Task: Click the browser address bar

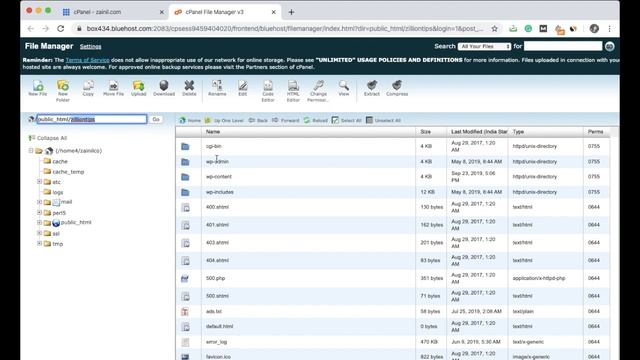Action: (284, 29)
